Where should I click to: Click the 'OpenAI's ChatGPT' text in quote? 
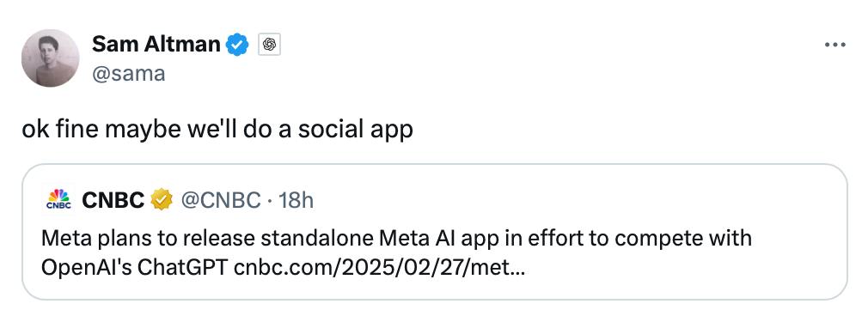tap(135, 269)
